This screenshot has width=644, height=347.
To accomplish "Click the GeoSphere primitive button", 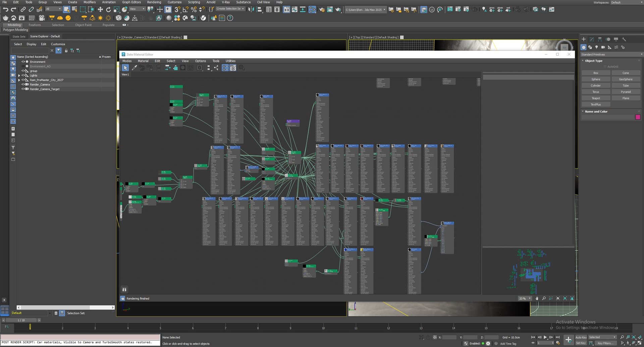I will [626, 80].
